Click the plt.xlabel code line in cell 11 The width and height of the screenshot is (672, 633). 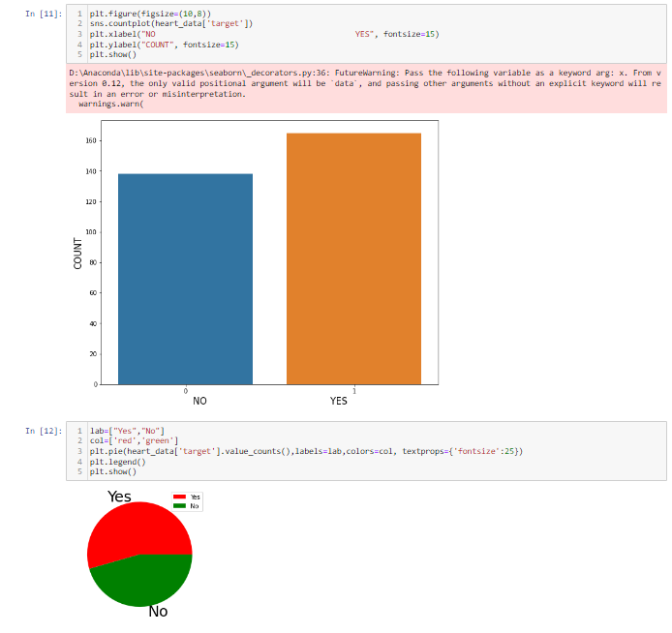coord(264,34)
